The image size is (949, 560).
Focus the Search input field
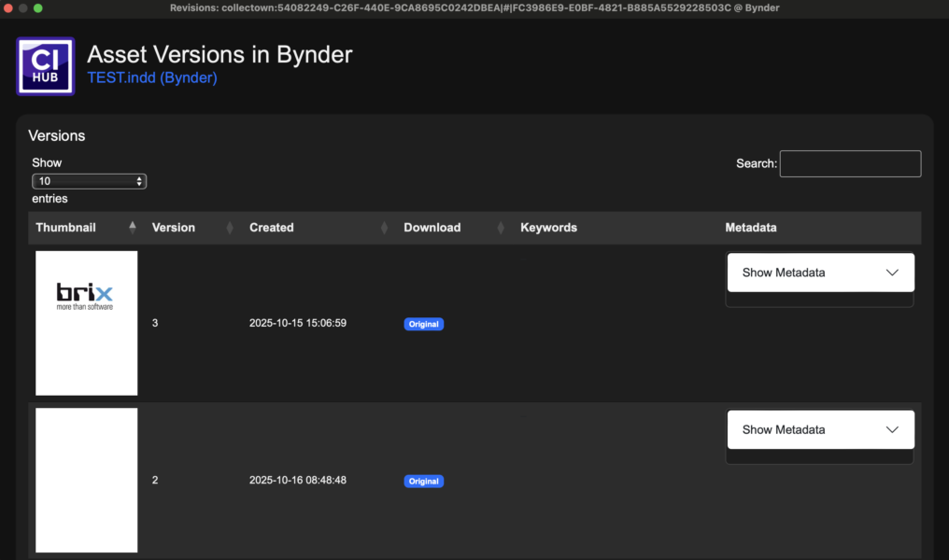pos(850,163)
